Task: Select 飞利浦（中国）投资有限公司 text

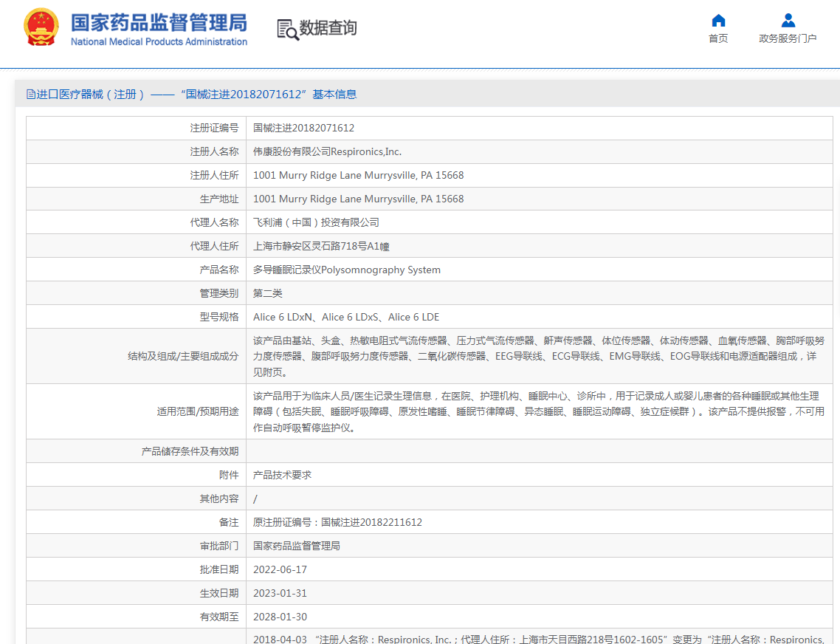Action: click(x=316, y=222)
